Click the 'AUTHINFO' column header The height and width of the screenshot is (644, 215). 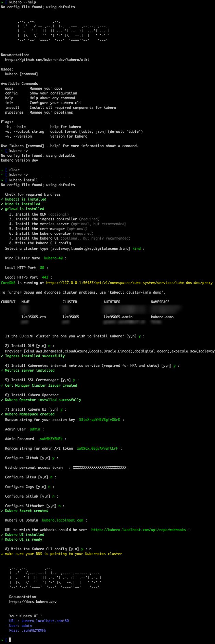click(112, 302)
